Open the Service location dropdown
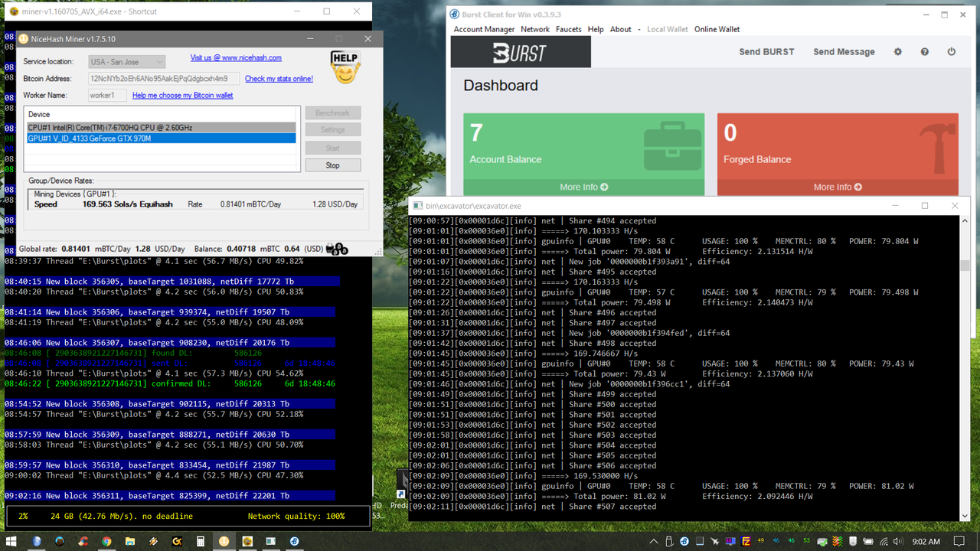Image resolution: width=980 pixels, height=551 pixels. (126, 61)
